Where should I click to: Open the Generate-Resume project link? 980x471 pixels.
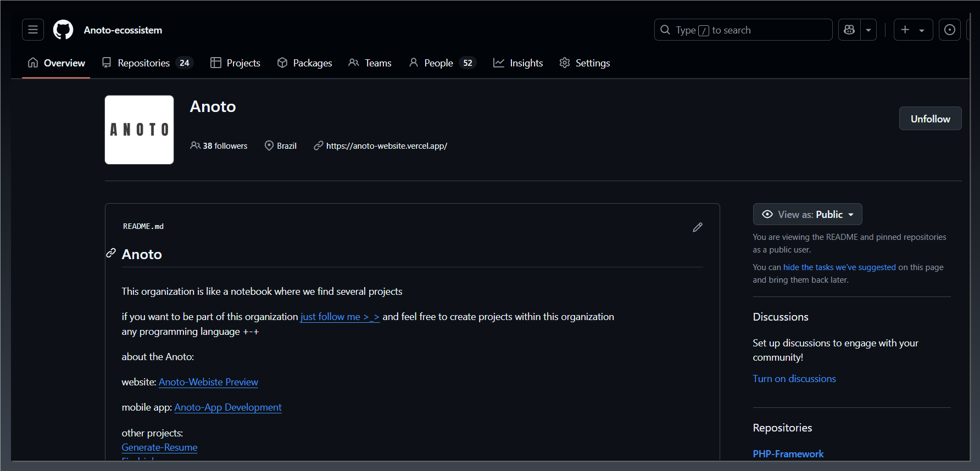159,447
